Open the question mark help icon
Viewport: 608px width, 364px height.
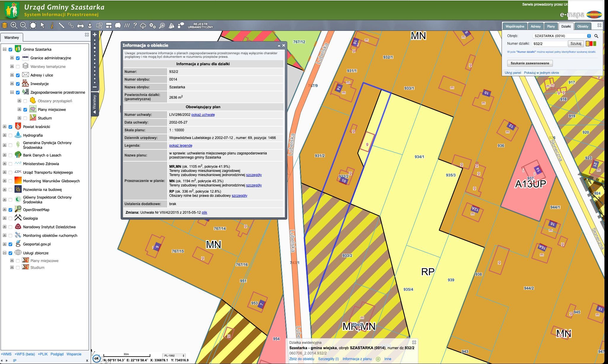coord(135,25)
